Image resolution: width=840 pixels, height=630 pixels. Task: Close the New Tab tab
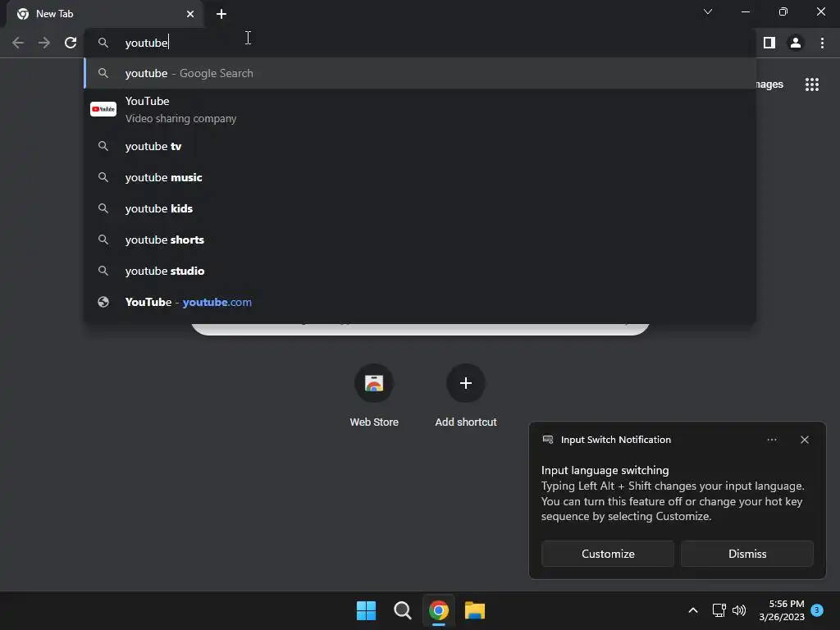190,14
